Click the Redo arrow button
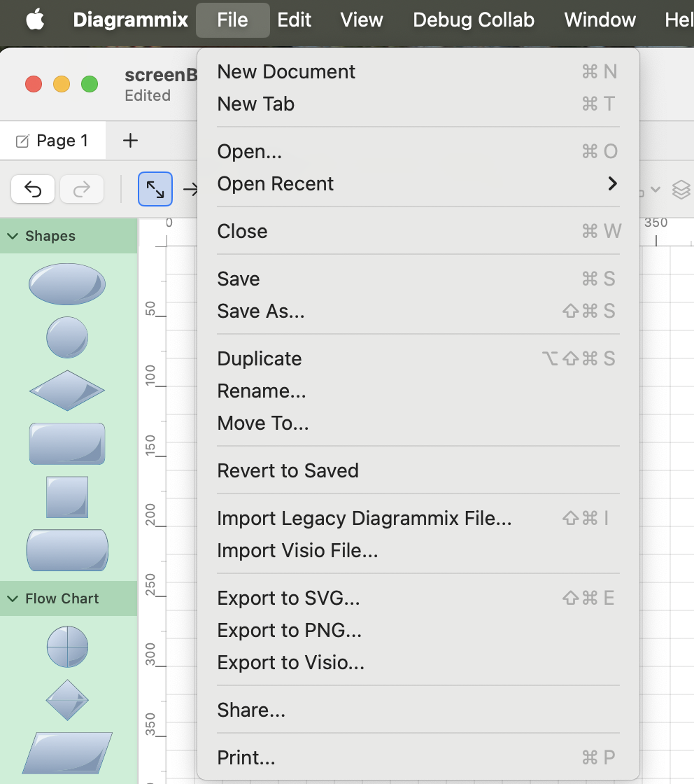 pos(82,189)
